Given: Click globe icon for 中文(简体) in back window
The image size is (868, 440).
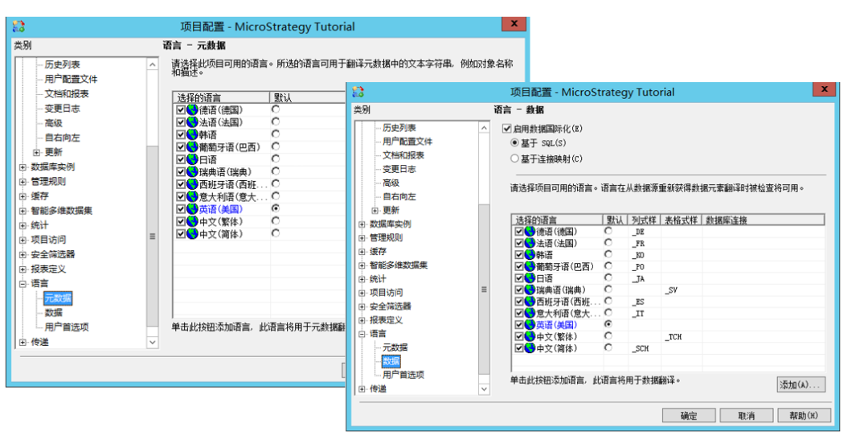Looking at the screenshot, I should (x=192, y=234).
